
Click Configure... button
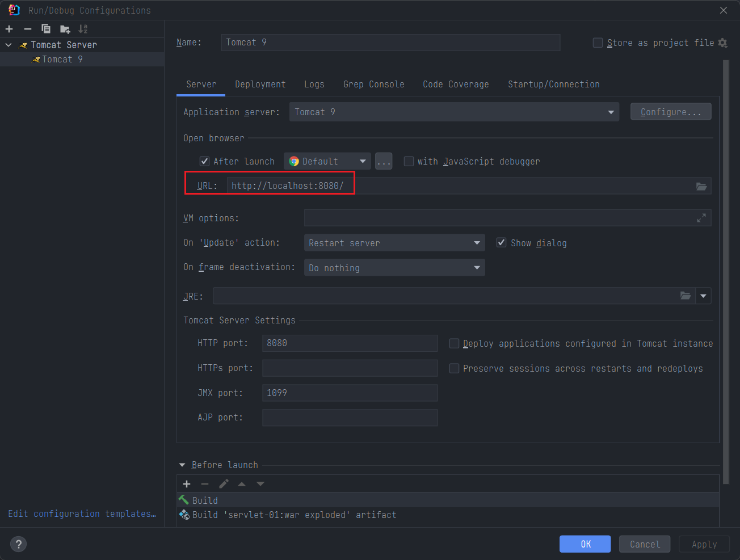(671, 112)
